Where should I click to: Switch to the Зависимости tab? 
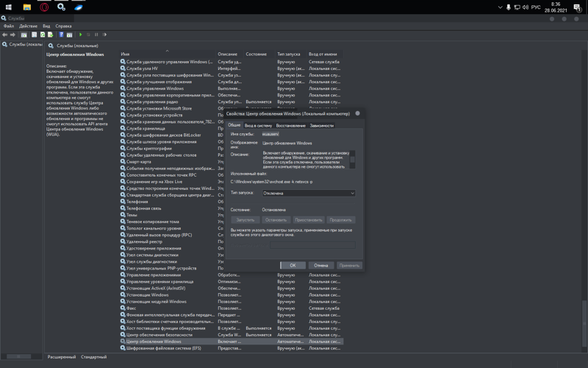point(322,125)
